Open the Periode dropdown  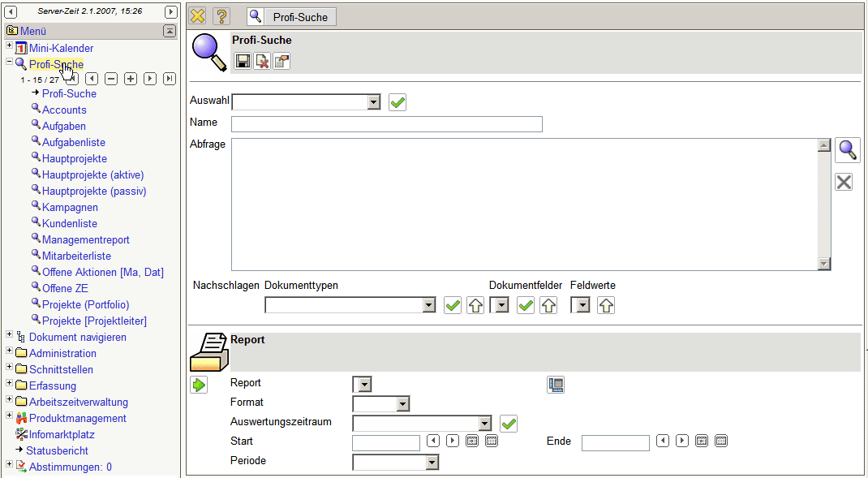(x=432, y=463)
